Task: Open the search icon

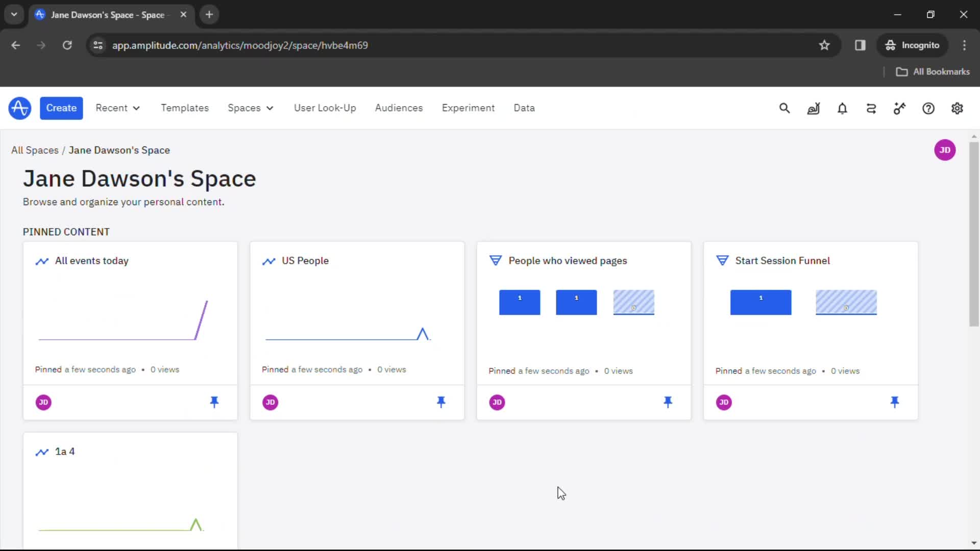Action: (784, 108)
